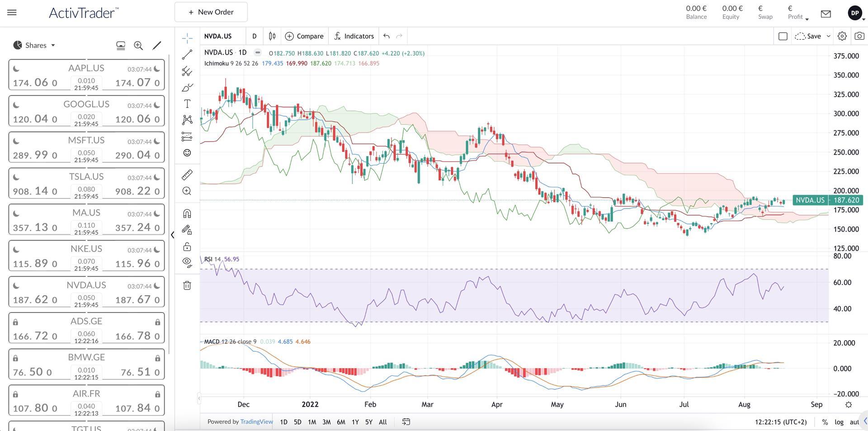
Task: Open go-to-date calendar icon
Action: point(406,422)
